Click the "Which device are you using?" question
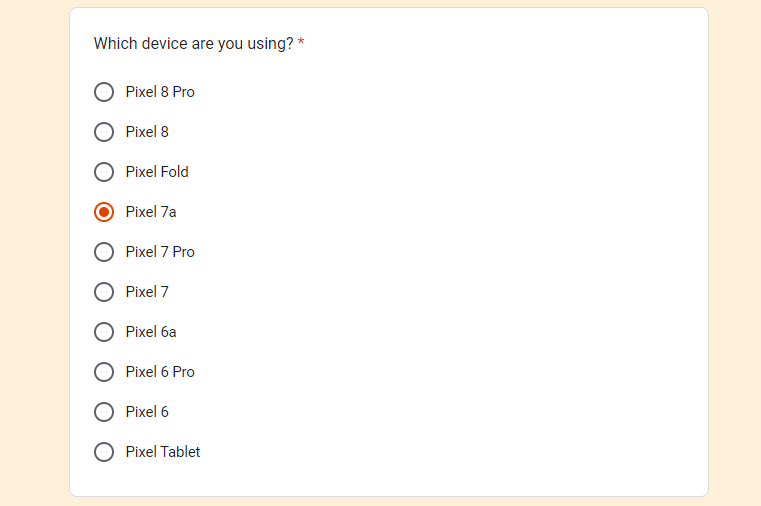Viewport: 761px width, 506px height. click(x=193, y=44)
